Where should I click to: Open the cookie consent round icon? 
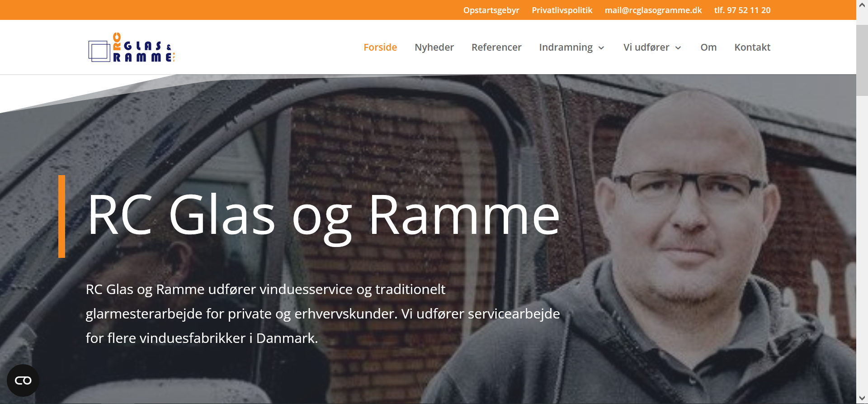(23, 380)
